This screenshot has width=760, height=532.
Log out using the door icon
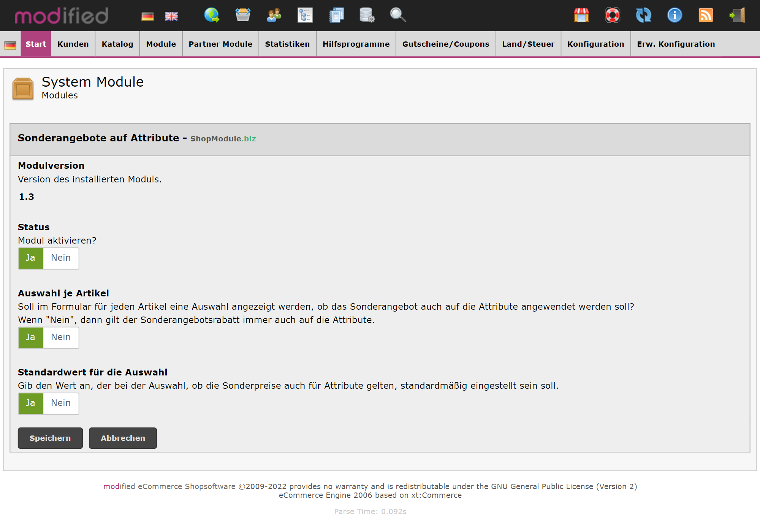coord(736,16)
